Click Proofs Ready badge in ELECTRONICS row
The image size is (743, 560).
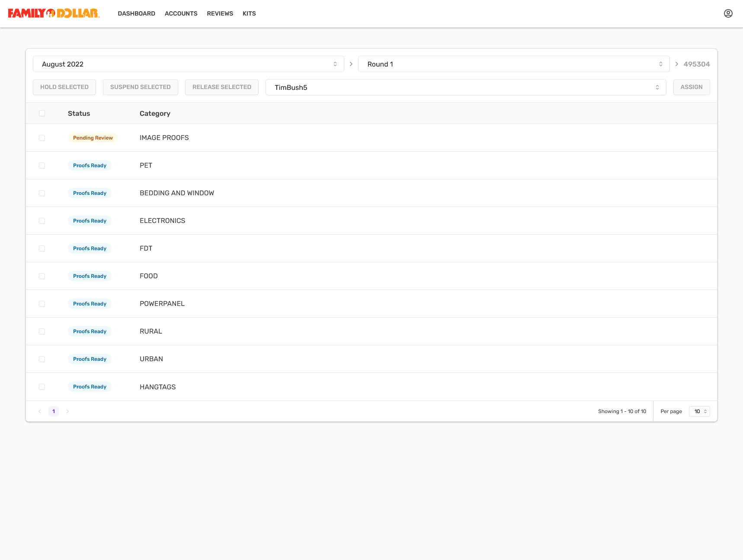click(90, 221)
